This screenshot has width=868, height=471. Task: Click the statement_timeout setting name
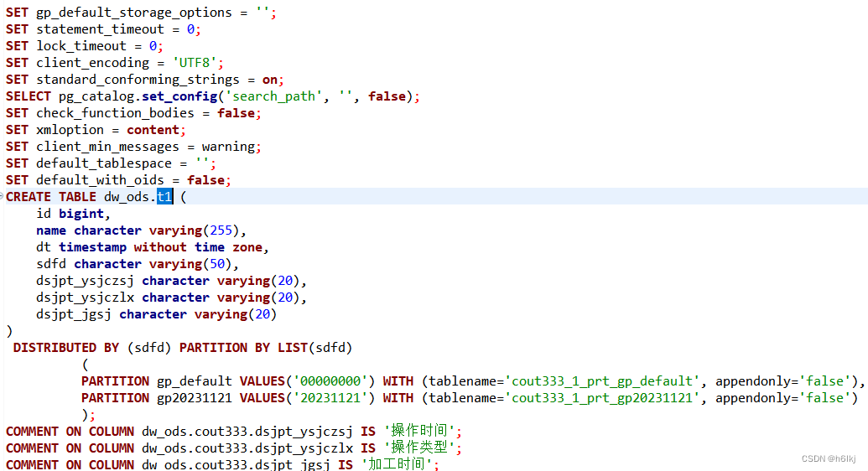click(x=100, y=29)
